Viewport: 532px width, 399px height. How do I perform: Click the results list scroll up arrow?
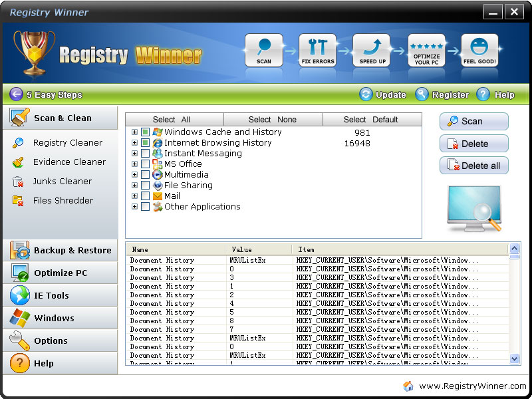point(514,248)
